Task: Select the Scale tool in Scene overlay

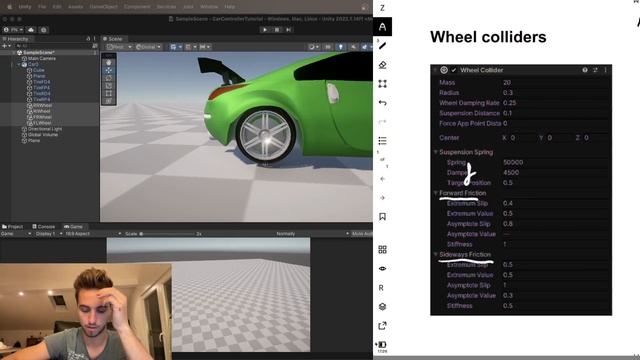Action: (x=109, y=86)
